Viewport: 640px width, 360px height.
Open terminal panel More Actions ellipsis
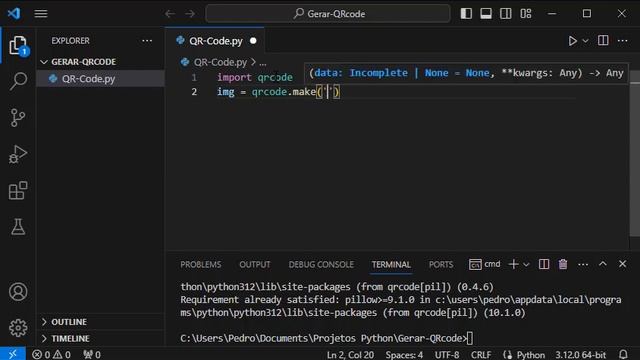pos(583,264)
